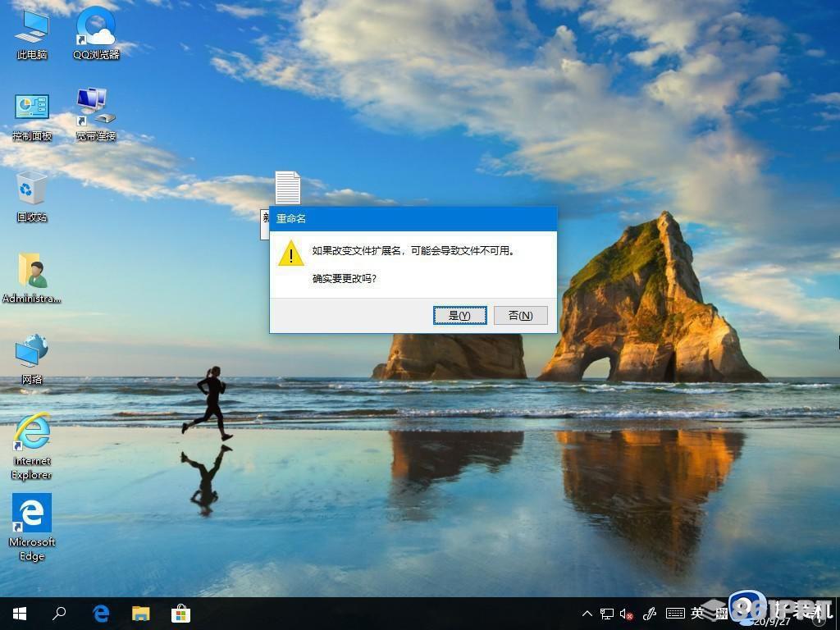Select the Administrator user folder icon

pyautogui.click(x=32, y=278)
